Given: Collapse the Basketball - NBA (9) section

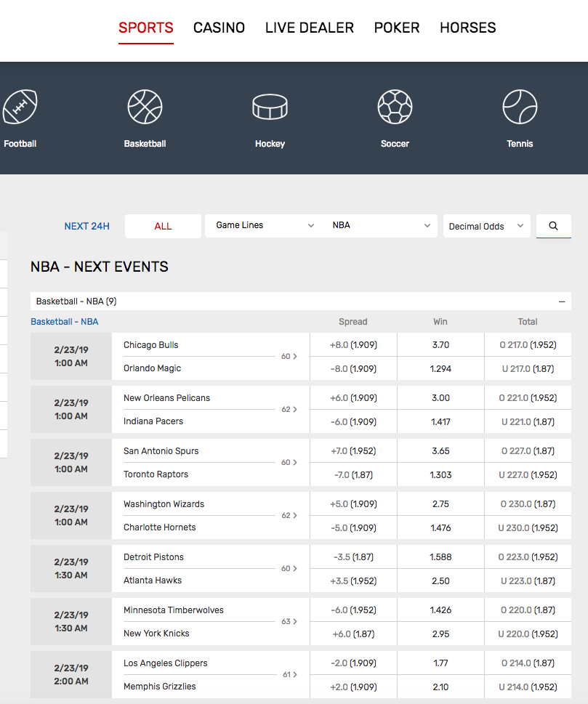Looking at the screenshot, I should click(562, 302).
